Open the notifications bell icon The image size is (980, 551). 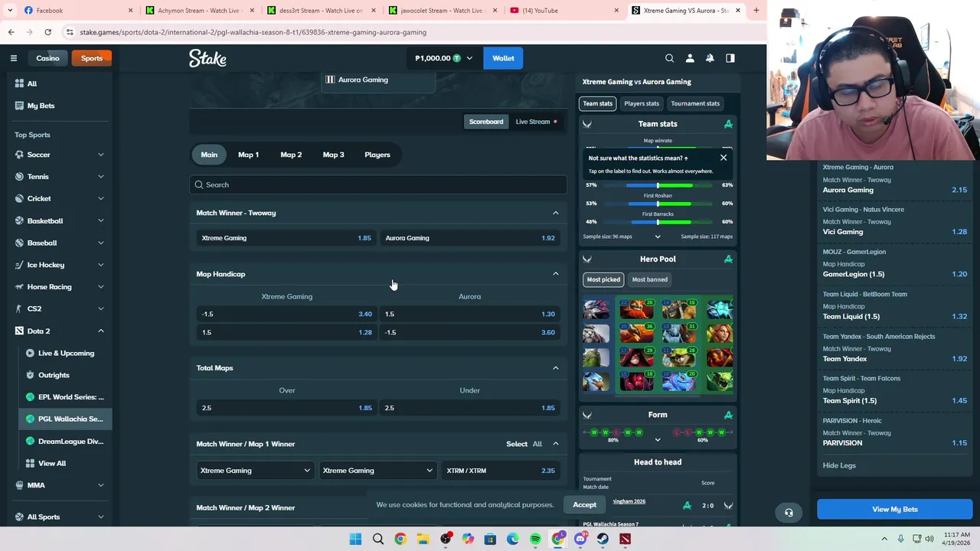point(710,58)
